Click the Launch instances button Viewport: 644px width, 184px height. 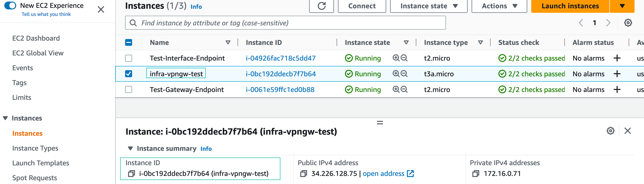570,6
